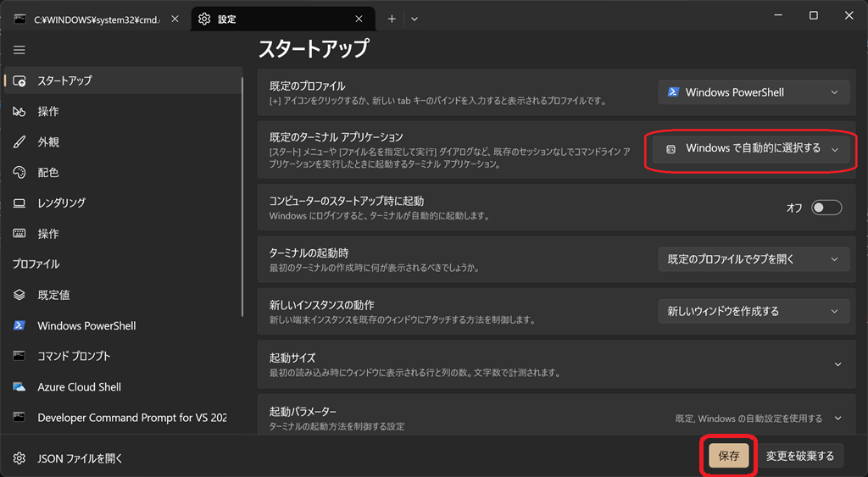This screenshot has height=477, width=868.
Task: Click the cmd.exe tab terminal icon
Action: tap(20, 19)
